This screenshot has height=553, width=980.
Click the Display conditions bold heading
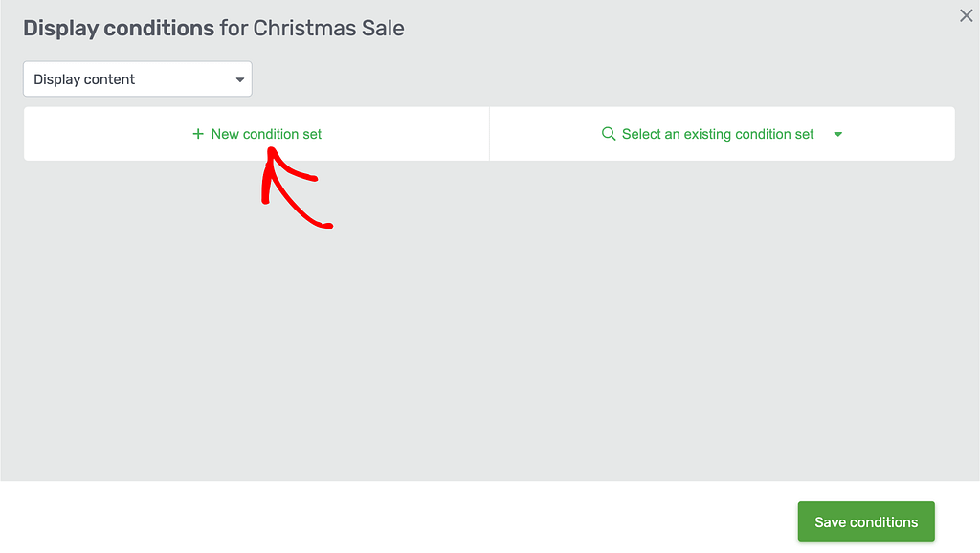[119, 29]
